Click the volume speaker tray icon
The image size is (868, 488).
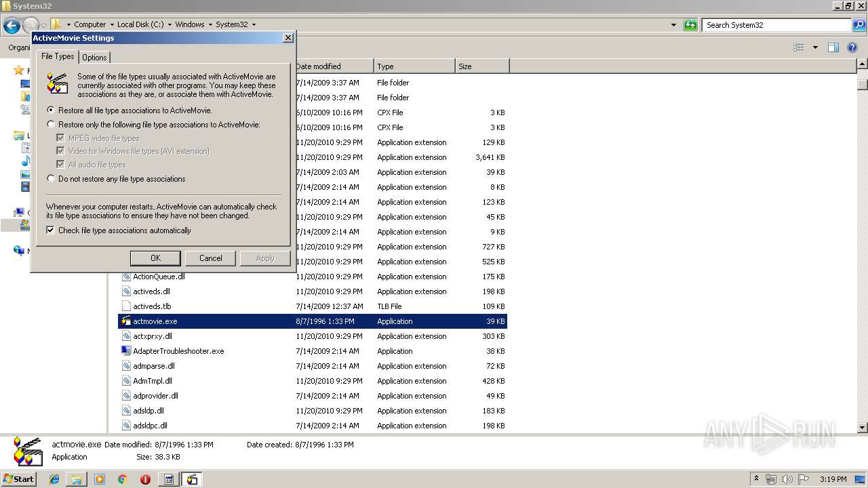point(787,479)
